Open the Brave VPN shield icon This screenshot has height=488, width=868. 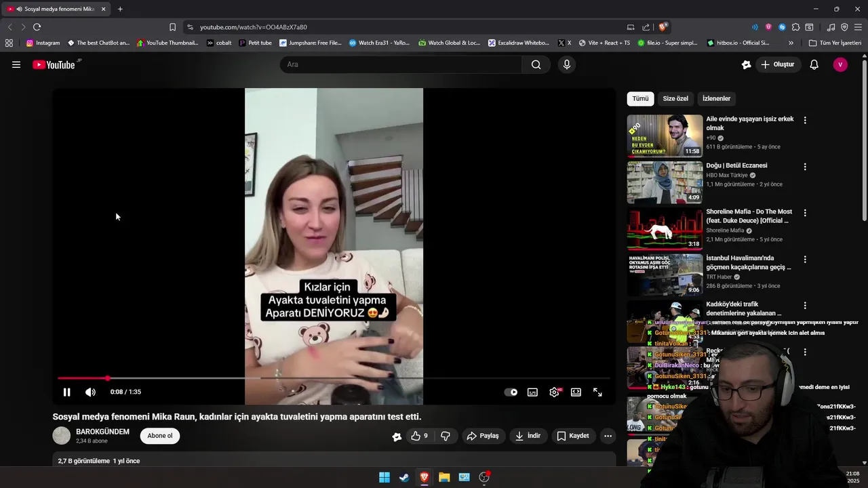point(844,27)
